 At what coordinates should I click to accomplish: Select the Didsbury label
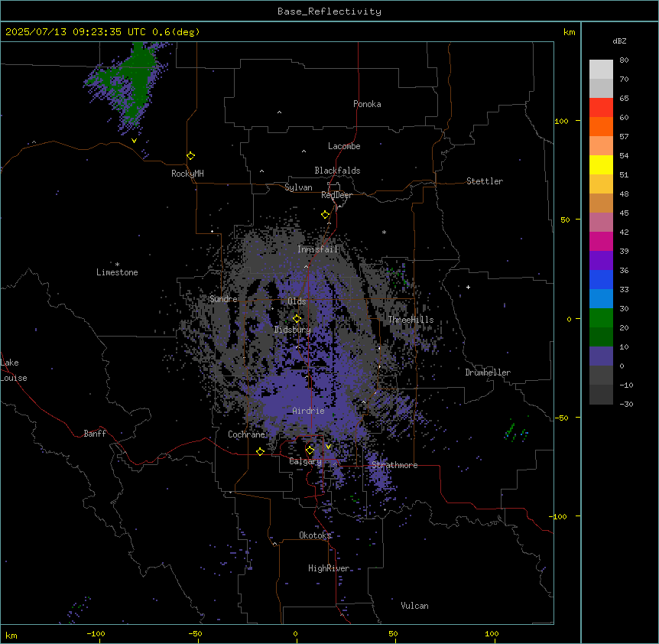point(293,330)
